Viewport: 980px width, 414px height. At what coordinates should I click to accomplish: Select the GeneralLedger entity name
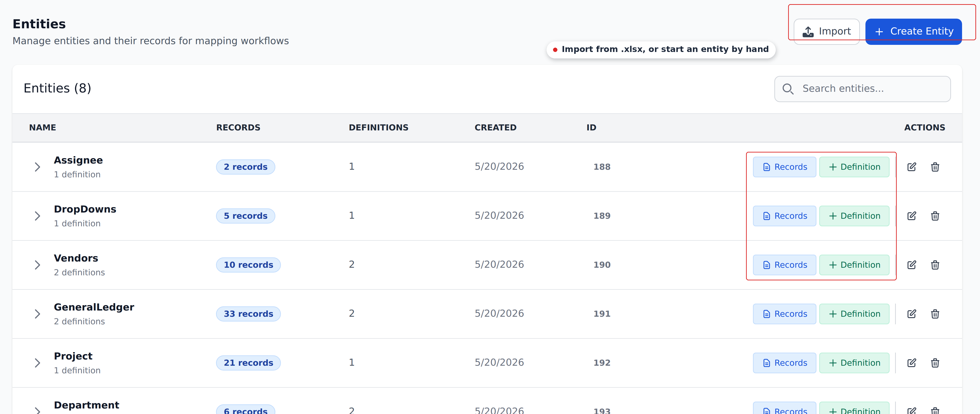click(x=94, y=307)
